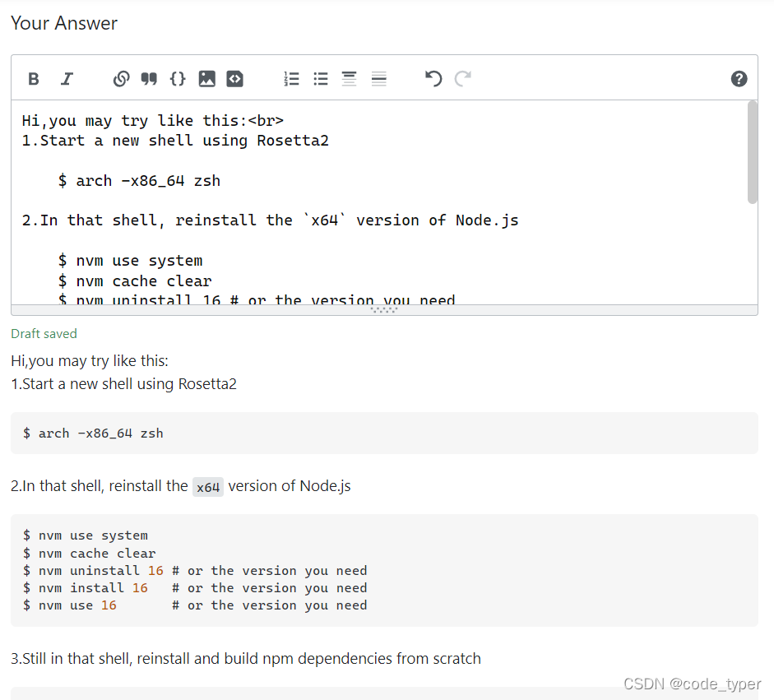Click 'Hi,you may try like this:<br>' editor line
Viewport: 774px width, 700px height.
[152, 120]
